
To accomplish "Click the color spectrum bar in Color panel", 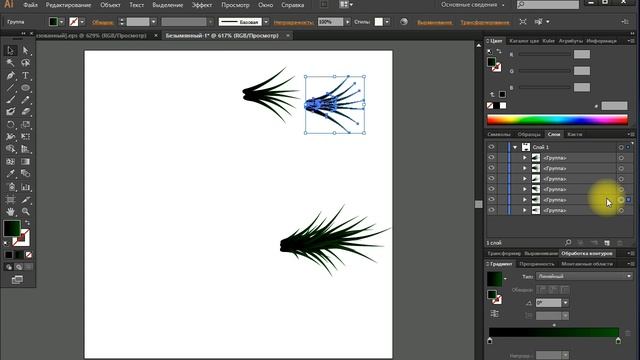I will [x=557, y=120].
